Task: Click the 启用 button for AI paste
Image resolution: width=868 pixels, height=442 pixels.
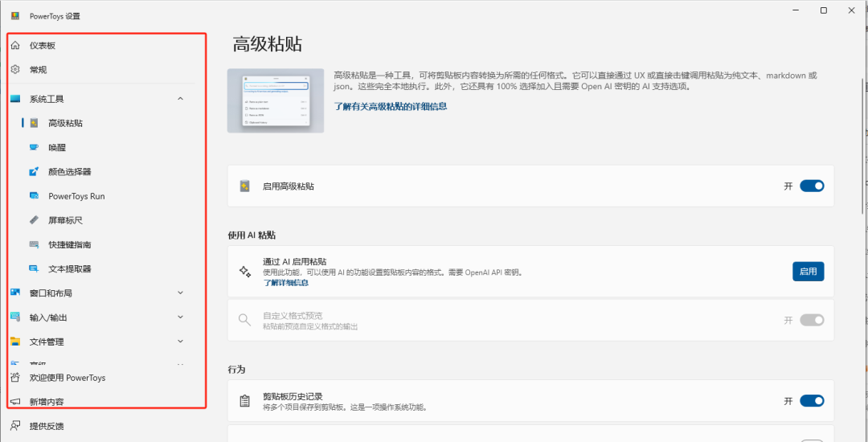Action: (809, 272)
